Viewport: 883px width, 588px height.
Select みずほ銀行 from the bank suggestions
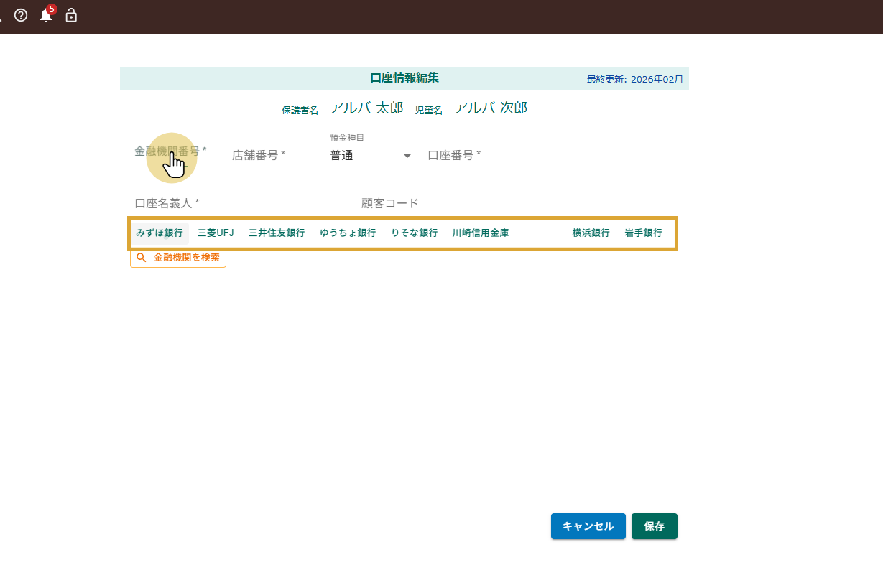pyautogui.click(x=159, y=232)
